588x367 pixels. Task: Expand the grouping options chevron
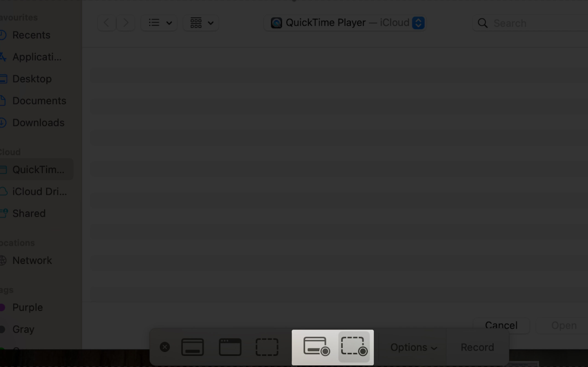[210, 23]
